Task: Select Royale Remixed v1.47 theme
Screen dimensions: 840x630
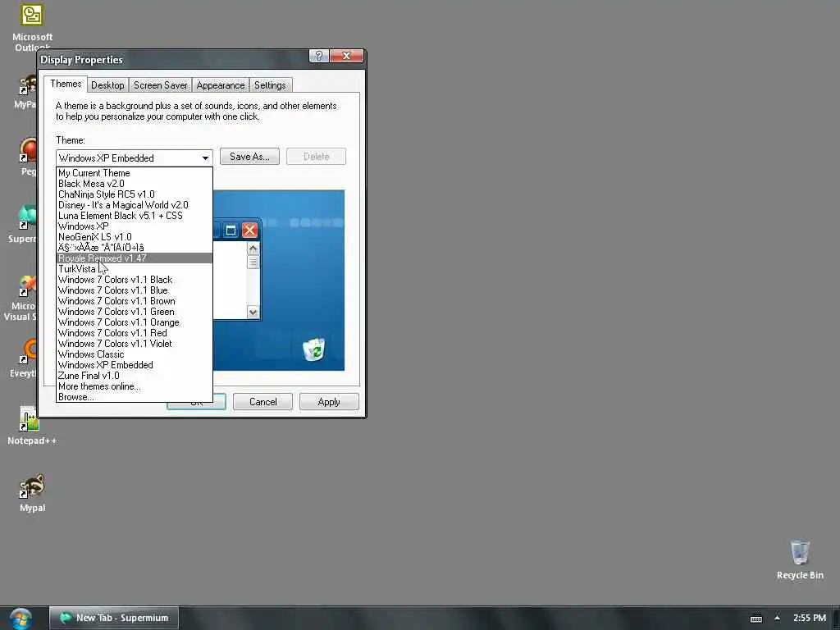Action: 135,258
